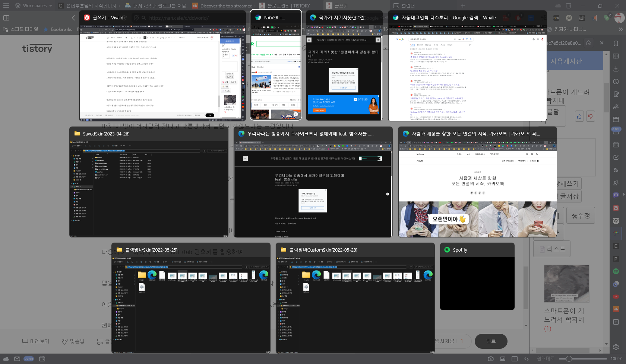Click the sync cloud icon in title bar
Screen dimensions: 626x364
click(x=558, y=6)
